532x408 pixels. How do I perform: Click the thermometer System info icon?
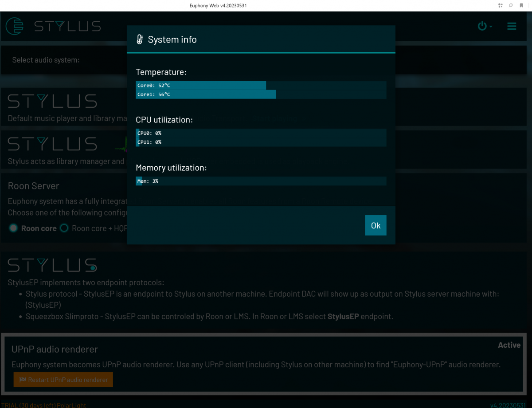[x=140, y=39]
